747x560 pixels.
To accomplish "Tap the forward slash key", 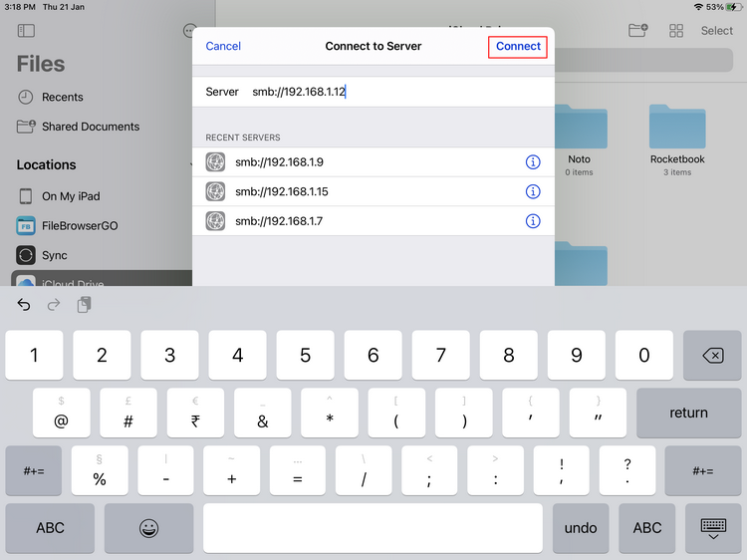I will [364, 471].
